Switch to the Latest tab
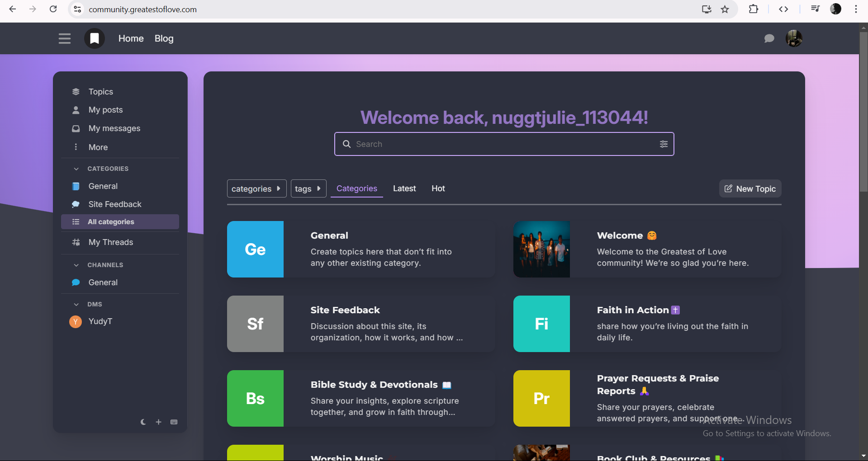 coord(404,188)
